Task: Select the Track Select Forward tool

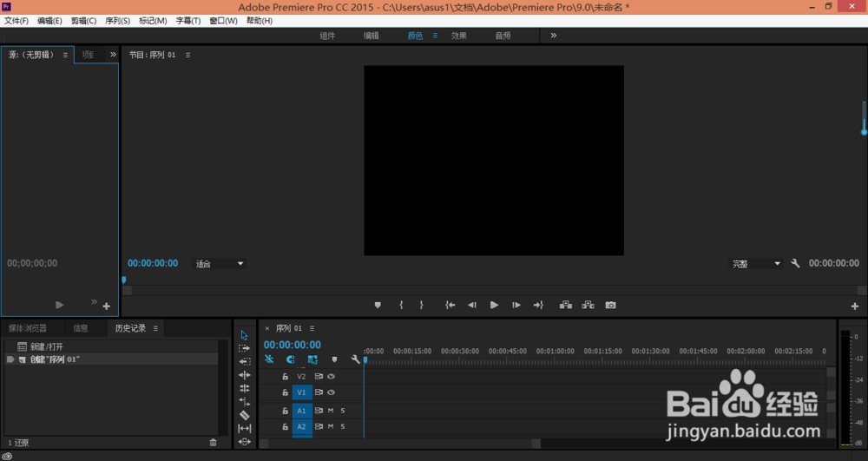Action: [244, 349]
